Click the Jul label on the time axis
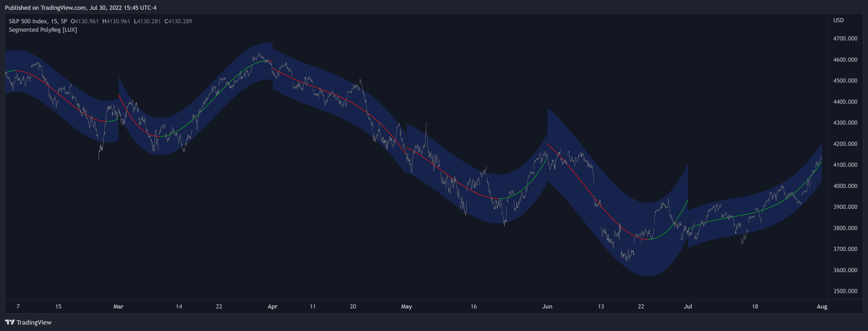Screen dimensions: 868x331 [x=688, y=307]
